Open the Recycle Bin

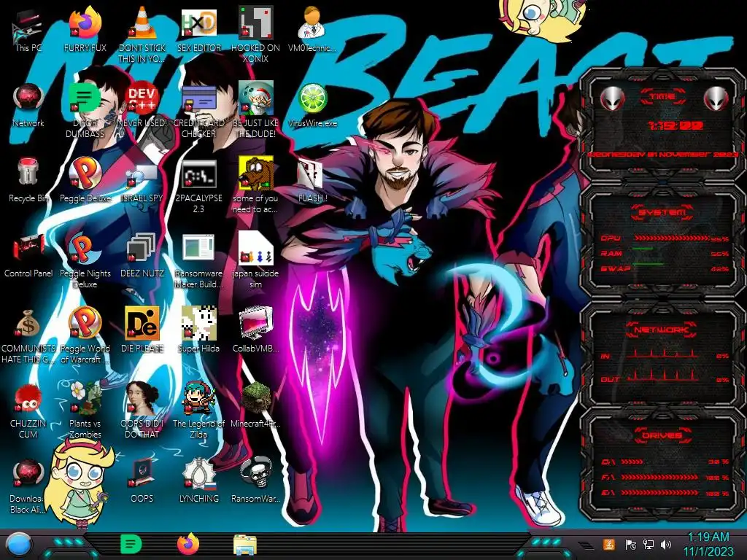(28, 180)
